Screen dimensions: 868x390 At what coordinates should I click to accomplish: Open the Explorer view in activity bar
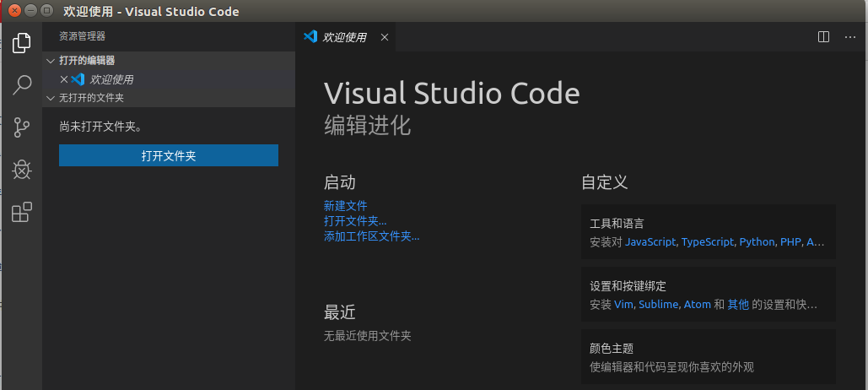[x=21, y=43]
